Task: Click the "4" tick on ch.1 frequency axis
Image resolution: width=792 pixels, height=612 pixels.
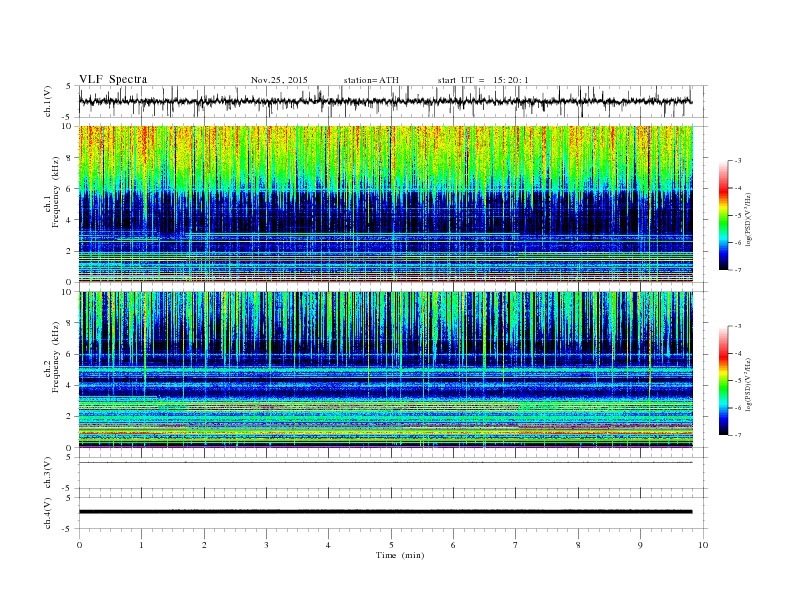Action: click(x=69, y=220)
